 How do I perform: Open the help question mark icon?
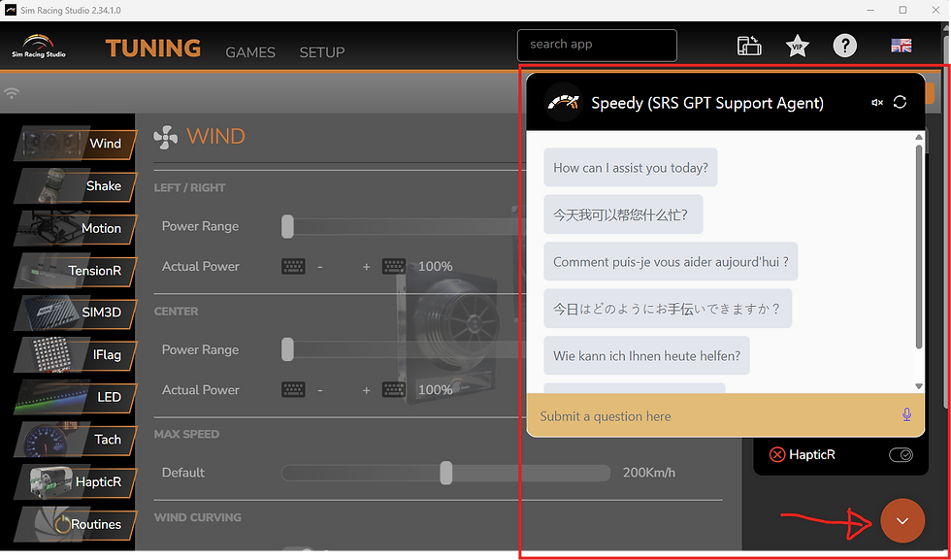844,46
